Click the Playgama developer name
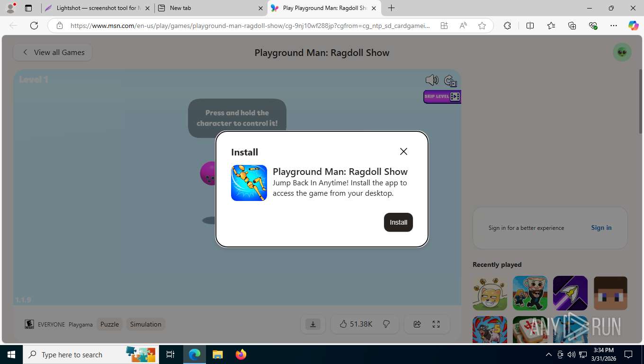 click(80, 325)
